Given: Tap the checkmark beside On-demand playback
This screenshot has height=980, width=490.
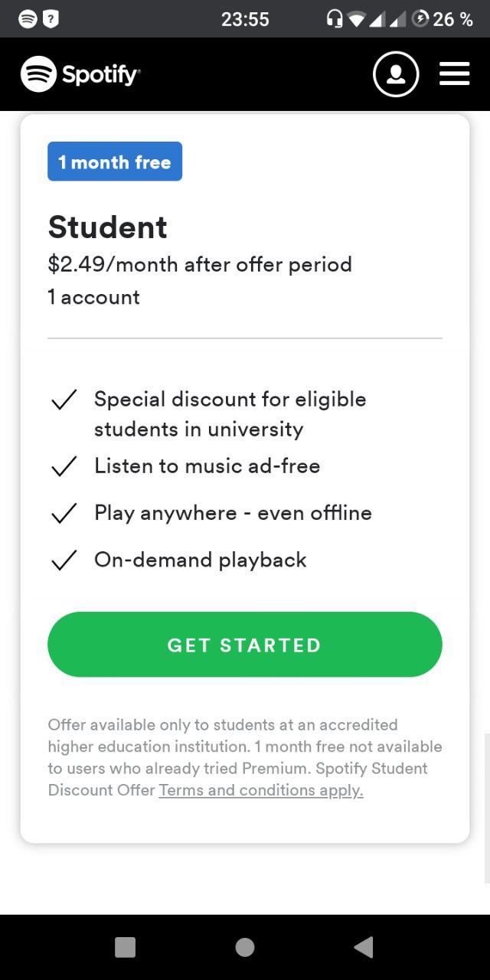Looking at the screenshot, I should click(x=64, y=560).
